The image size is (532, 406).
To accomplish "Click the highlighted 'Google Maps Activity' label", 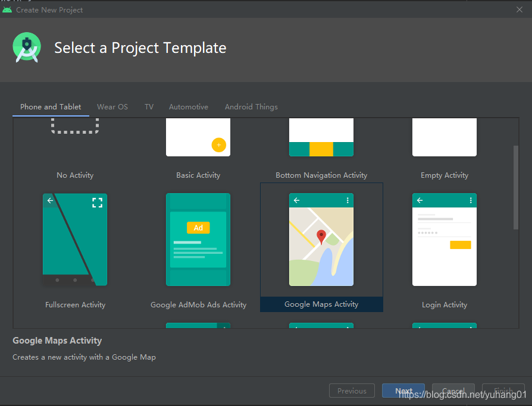I will point(321,304).
